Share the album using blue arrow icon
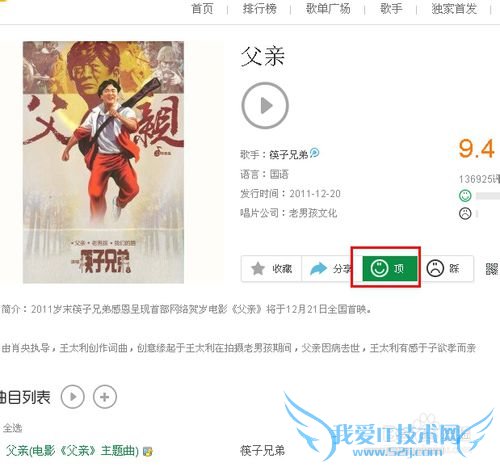This screenshot has height=467, width=500. [318, 269]
